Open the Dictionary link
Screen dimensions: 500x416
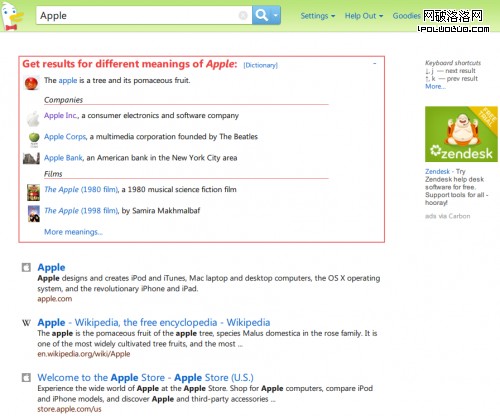click(260, 65)
